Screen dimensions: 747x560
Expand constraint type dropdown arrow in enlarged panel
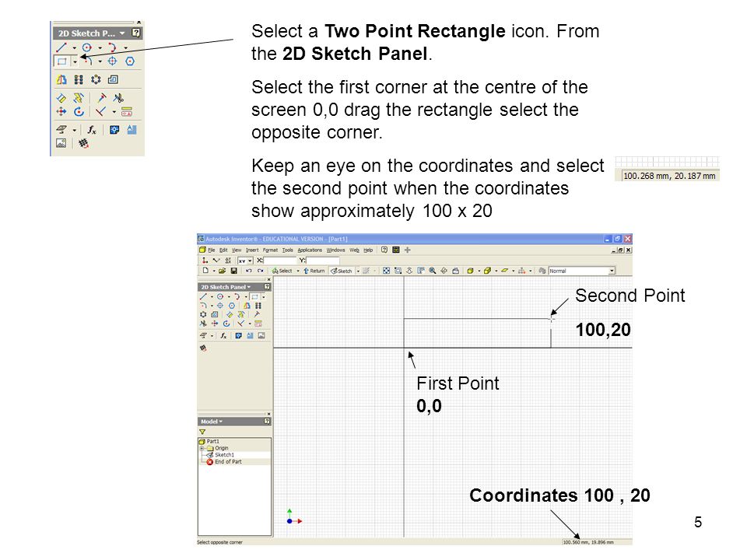[x=114, y=112]
